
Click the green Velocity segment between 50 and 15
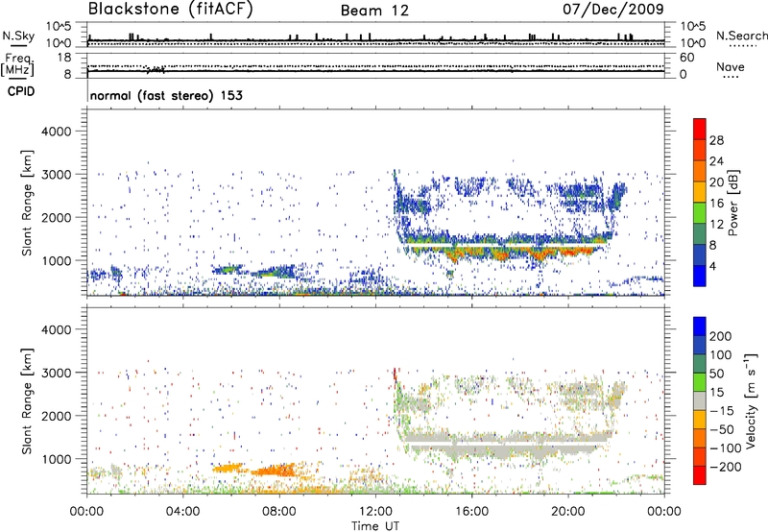(x=700, y=382)
